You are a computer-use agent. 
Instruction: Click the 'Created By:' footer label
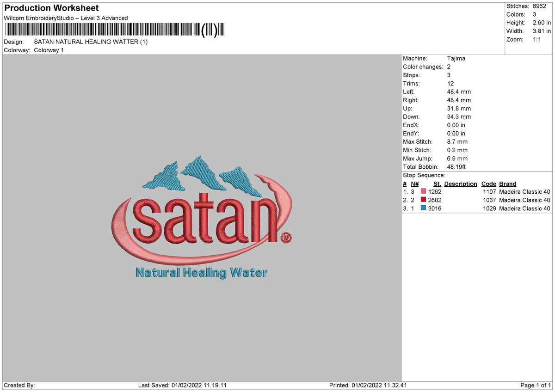pyautogui.click(x=19, y=386)
